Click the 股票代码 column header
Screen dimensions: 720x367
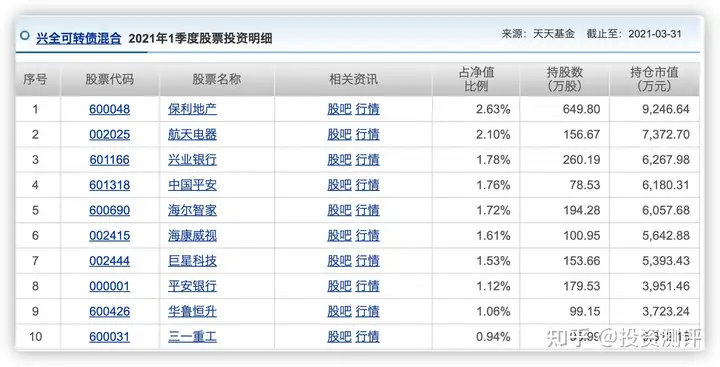(x=110, y=79)
